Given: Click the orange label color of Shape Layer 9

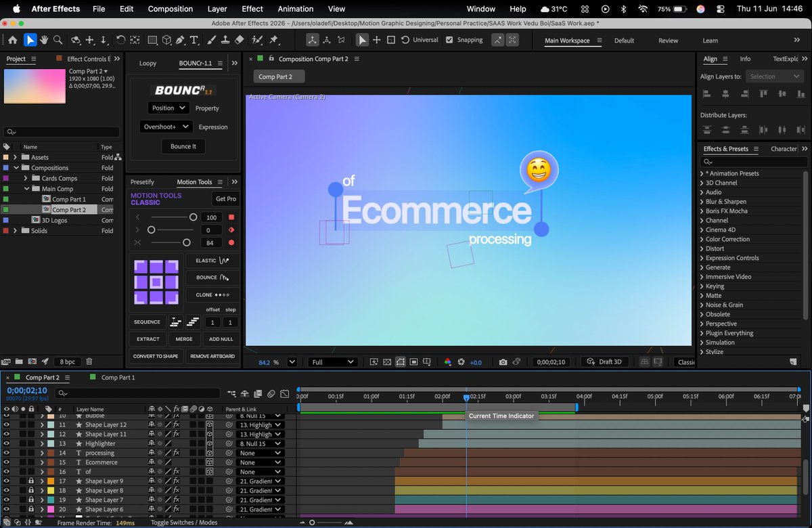Looking at the screenshot, I should (x=51, y=481).
